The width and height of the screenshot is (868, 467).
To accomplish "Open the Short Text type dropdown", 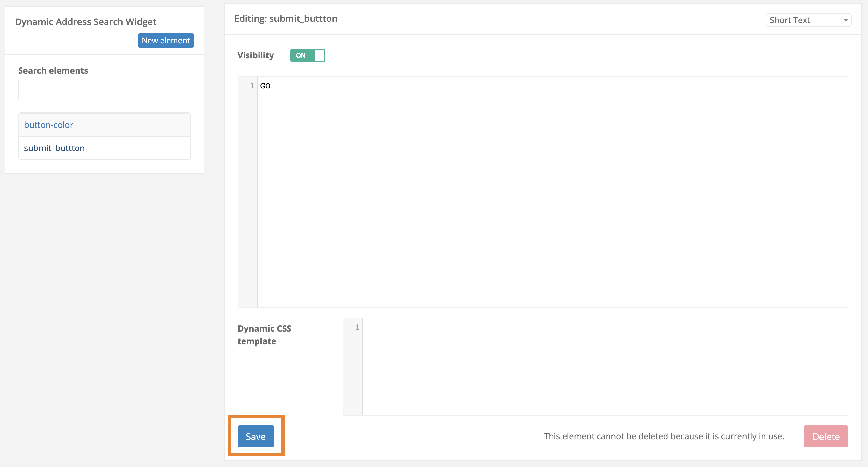I will 808,20.
